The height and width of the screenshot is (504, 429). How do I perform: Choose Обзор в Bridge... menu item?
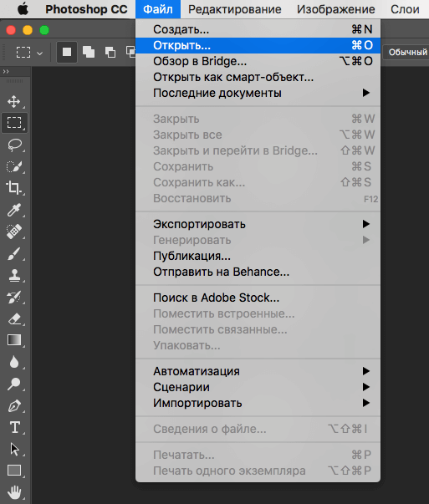[258, 61]
